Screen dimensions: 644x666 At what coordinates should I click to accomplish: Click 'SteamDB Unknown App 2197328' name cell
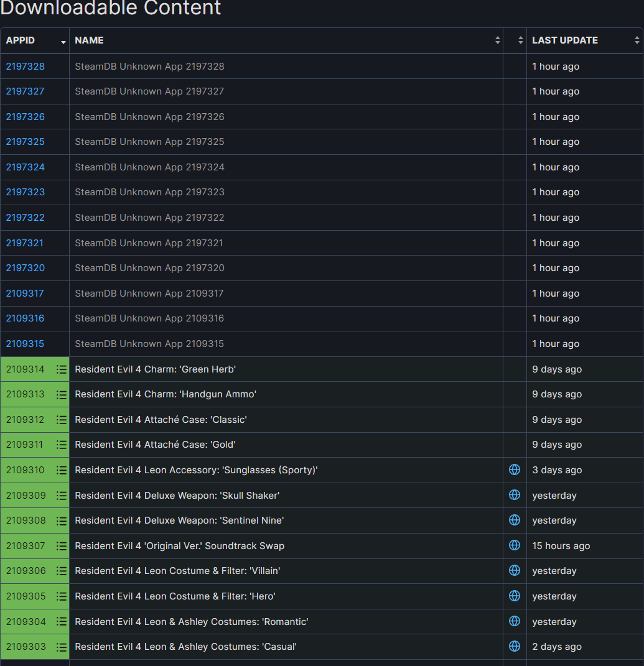click(286, 67)
